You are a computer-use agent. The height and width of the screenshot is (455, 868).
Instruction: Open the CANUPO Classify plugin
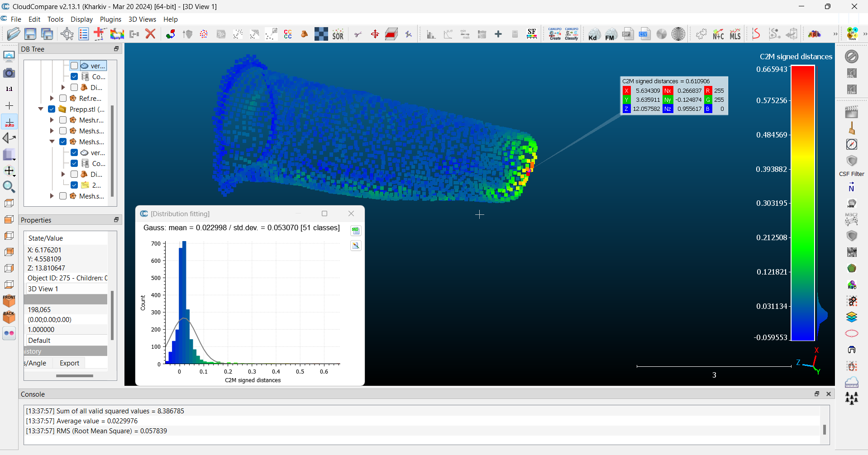point(572,34)
